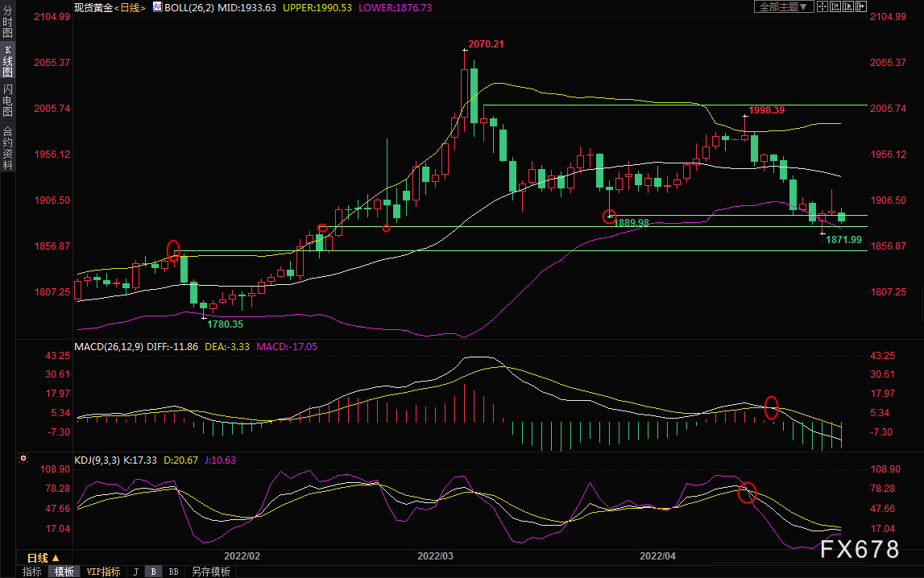Open the 日线 period label in title
This screenshot has width=924, height=578.
tap(131, 8)
